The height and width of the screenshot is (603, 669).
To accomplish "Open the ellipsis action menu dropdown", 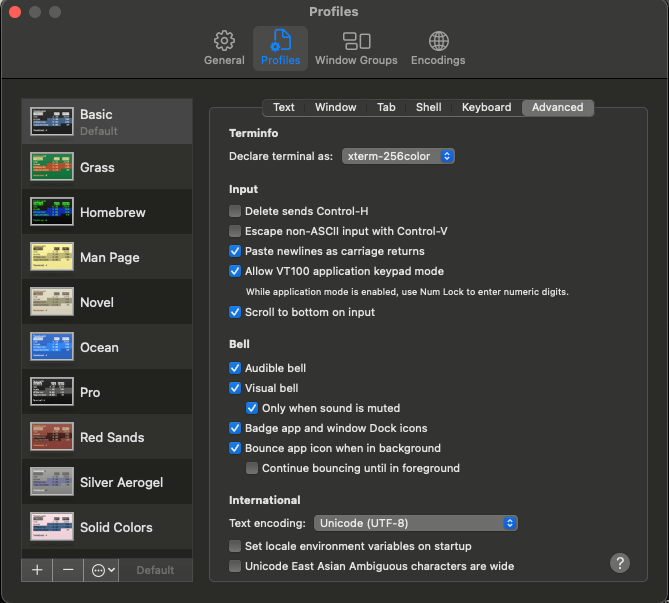I will [x=103, y=569].
